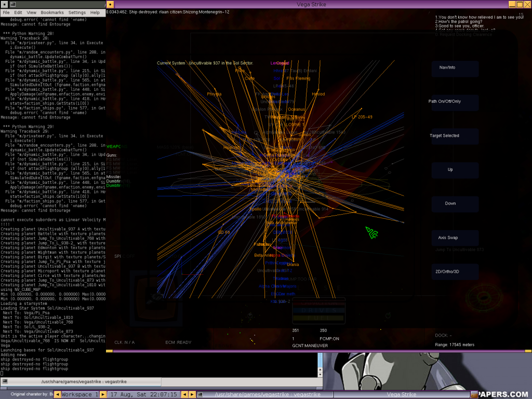Open the Settings menu in Konsole
Image resolution: width=532 pixels, height=399 pixels.
point(77,12)
